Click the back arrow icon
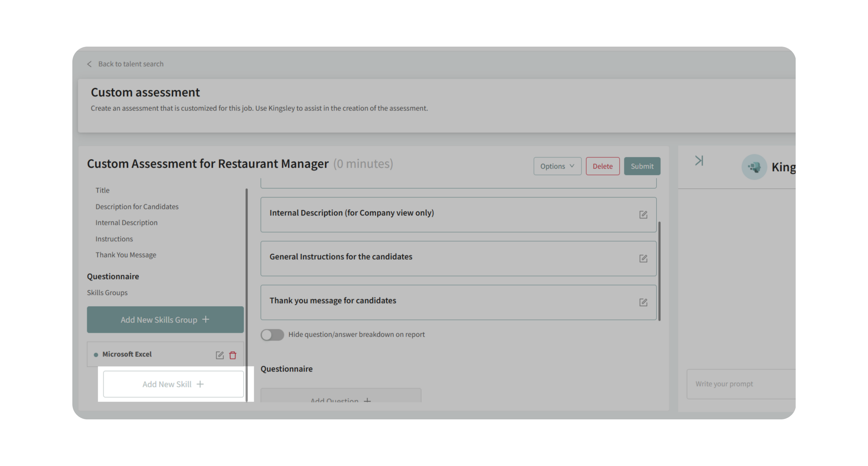 89,64
